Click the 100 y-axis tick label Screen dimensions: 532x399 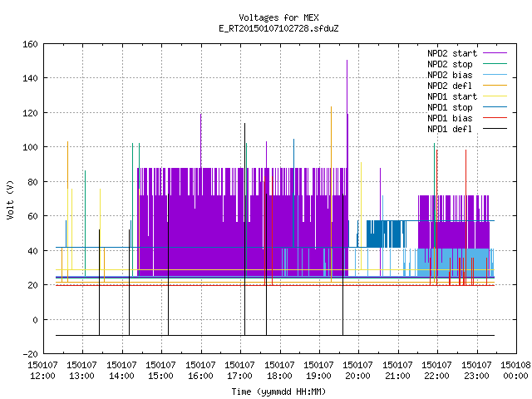coord(30,147)
